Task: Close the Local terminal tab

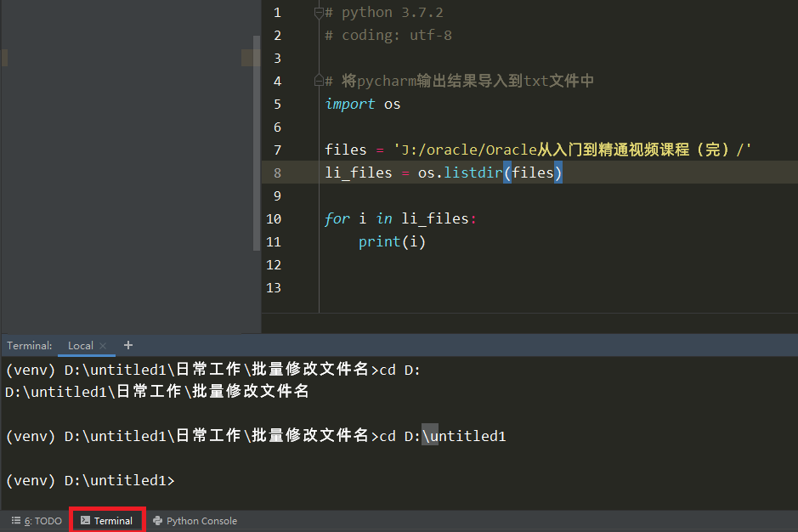Action: coord(104,346)
